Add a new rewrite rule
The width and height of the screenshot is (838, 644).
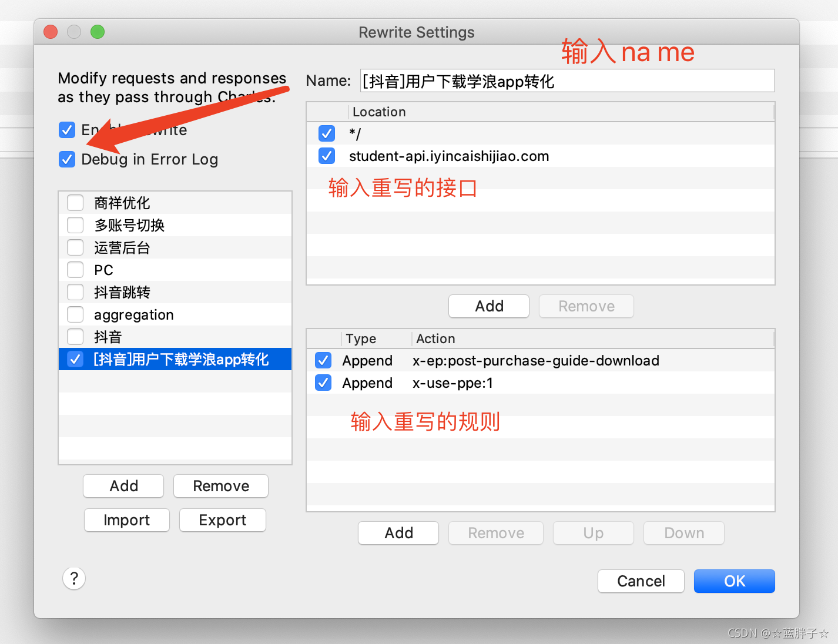tap(398, 533)
